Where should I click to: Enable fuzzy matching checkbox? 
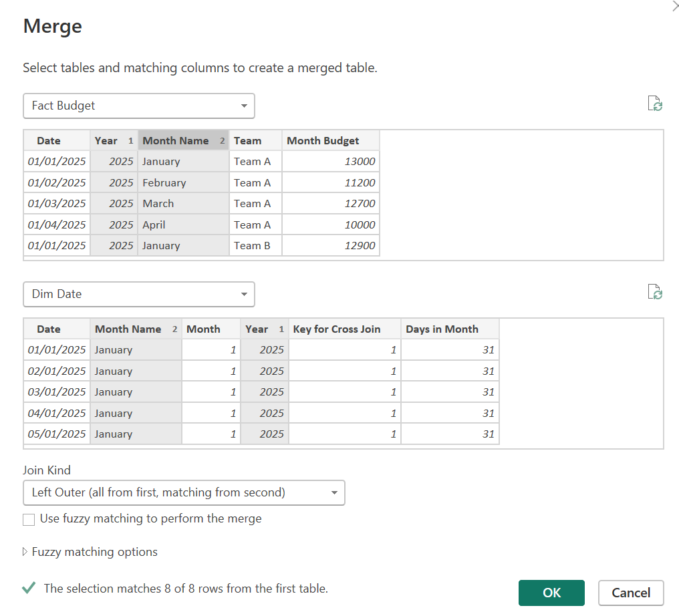pos(29,520)
